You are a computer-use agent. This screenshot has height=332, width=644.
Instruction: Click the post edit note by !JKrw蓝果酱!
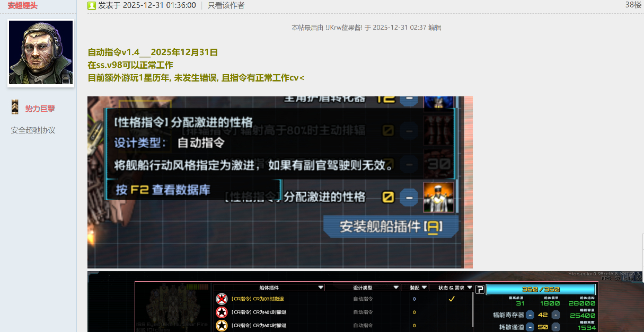[366, 28]
